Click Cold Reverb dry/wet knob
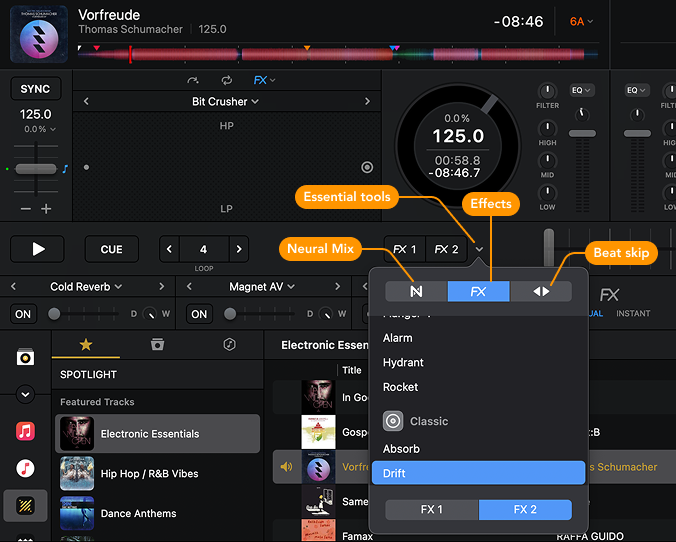Viewport: 676px width, 542px height. (150, 314)
